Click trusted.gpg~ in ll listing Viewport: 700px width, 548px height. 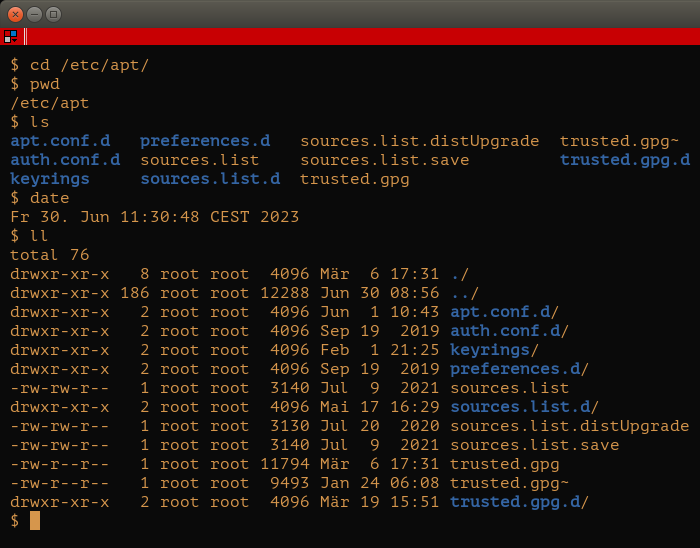[x=509, y=483]
